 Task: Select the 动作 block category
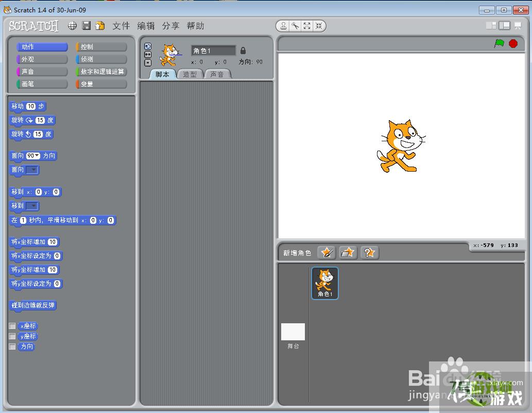point(42,47)
